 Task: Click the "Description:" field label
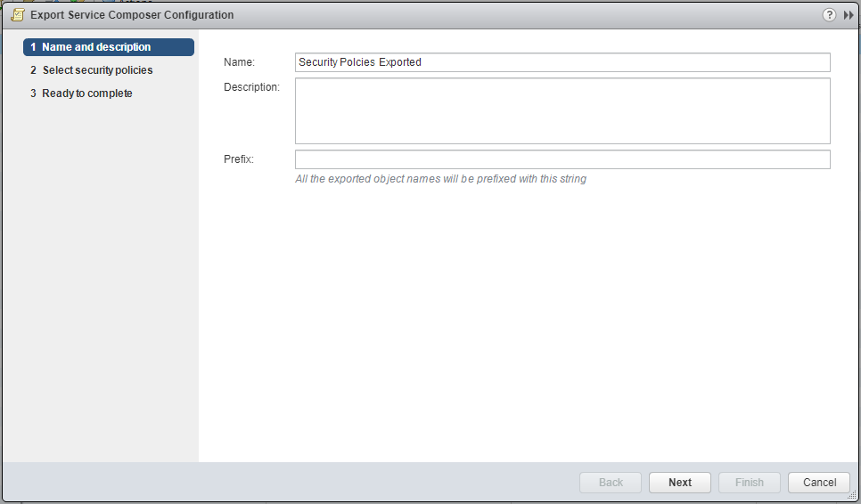click(x=251, y=87)
